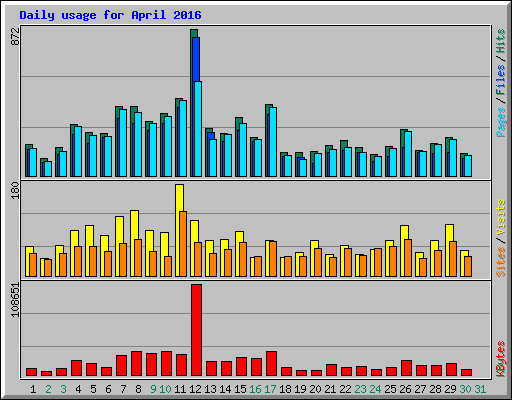Click the orange sites bar for day 8
Viewport: 512px width, 400px height.
click(x=138, y=258)
